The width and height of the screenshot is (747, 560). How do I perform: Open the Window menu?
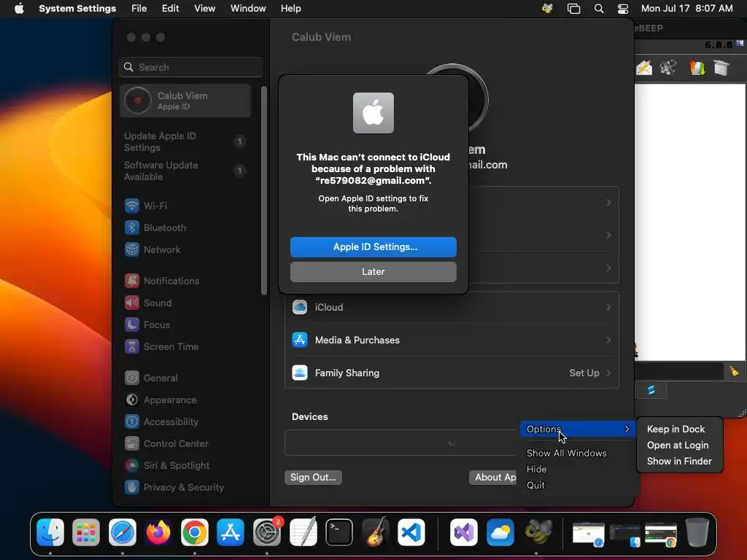tap(248, 9)
